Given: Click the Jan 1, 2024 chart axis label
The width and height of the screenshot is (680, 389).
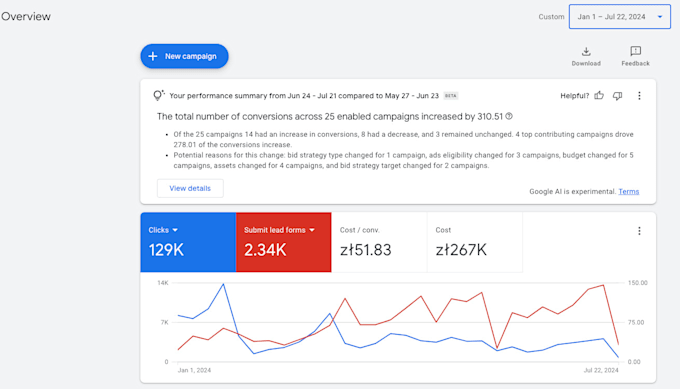Looking at the screenshot, I should tap(194, 370).
